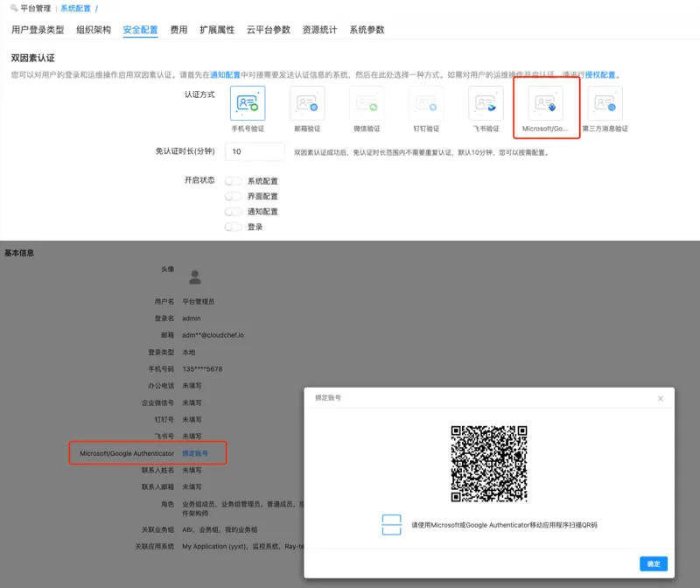Open the 通知配置 link in description

pos(226,74)
